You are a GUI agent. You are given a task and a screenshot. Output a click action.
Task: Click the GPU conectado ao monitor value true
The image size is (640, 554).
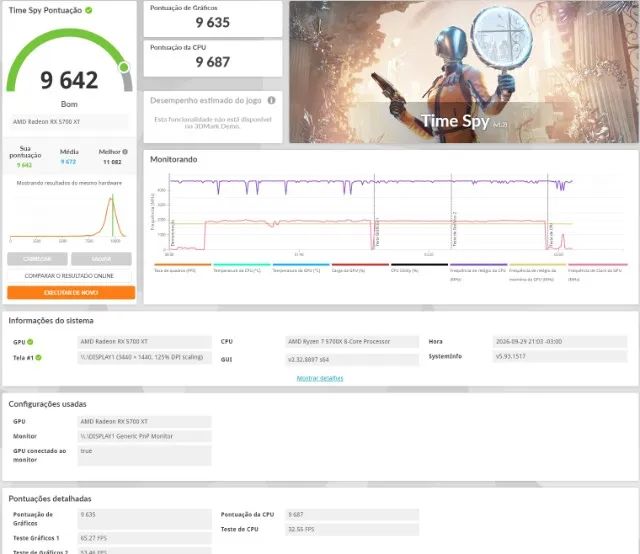144,456
